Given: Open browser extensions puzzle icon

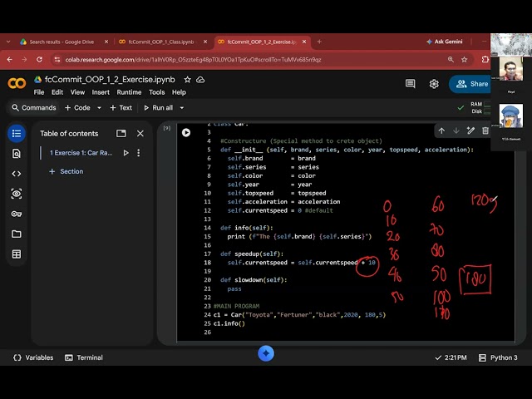Looking at the screenshot, I should 485,60.
